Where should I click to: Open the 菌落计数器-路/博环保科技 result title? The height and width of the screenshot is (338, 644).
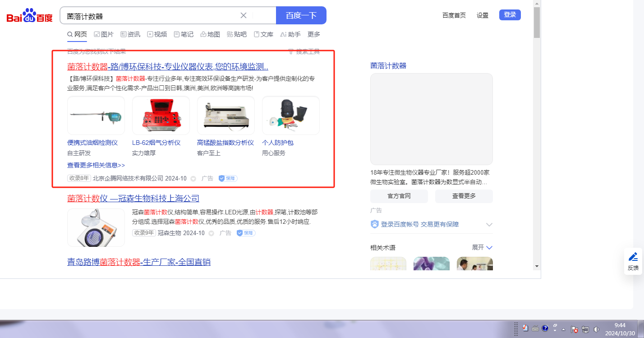[x=168, y=67]
